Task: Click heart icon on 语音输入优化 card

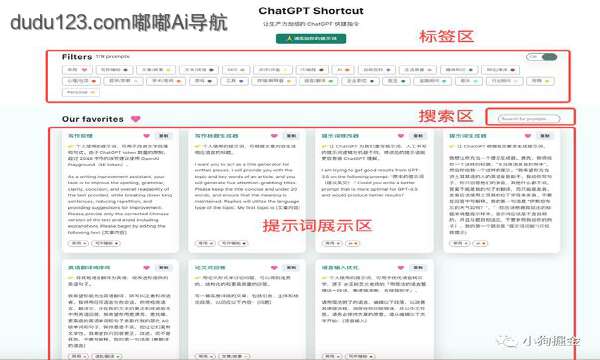Action: pos(401,267)
